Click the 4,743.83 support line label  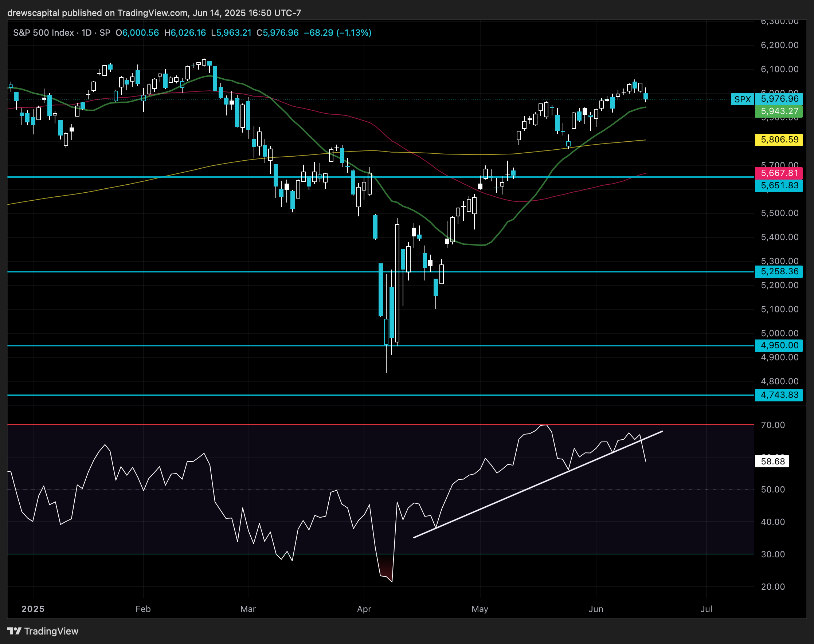pyautogui.click(x=779, y=395)
